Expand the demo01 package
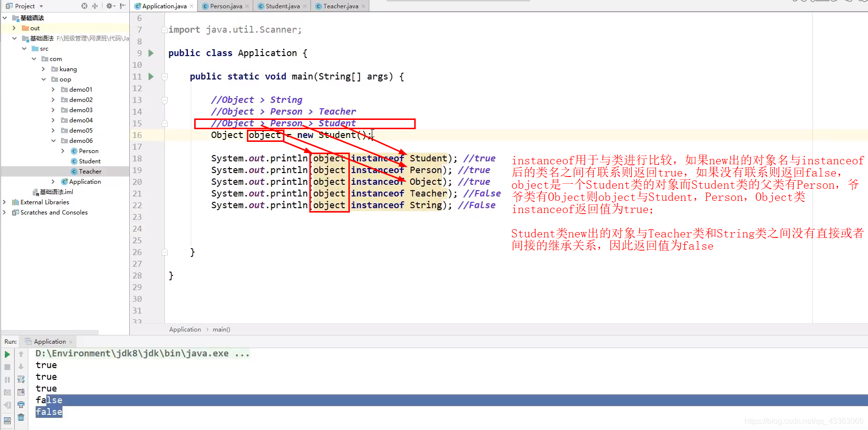This screenshot has height=430, width=868. pyautogui.click(x=53, y=90)
